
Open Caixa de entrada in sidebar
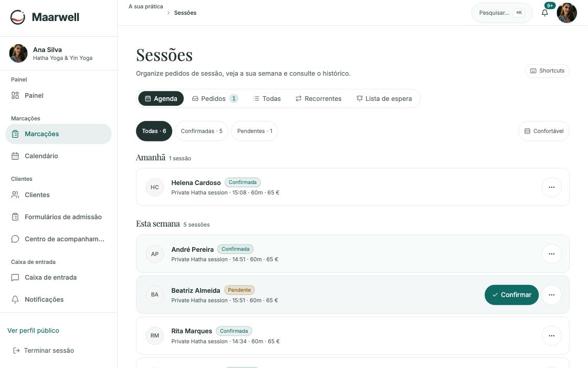(x=58, y=278)
